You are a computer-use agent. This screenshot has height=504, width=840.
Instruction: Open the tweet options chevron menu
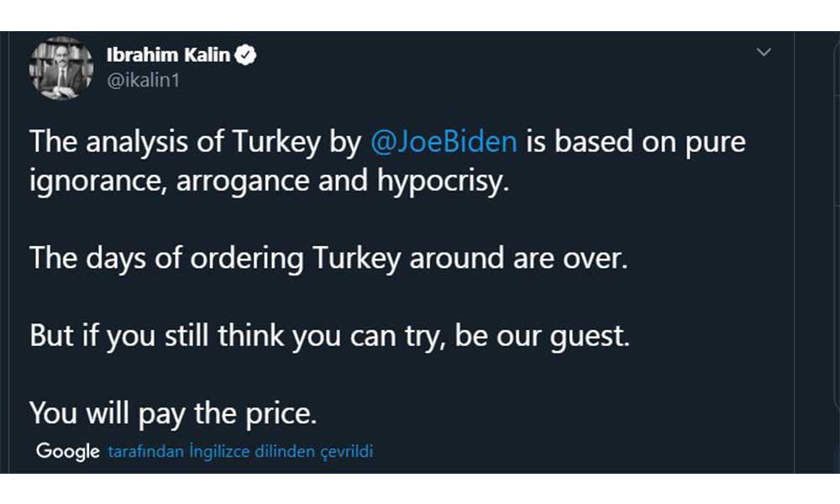click(x=764, y=53)
